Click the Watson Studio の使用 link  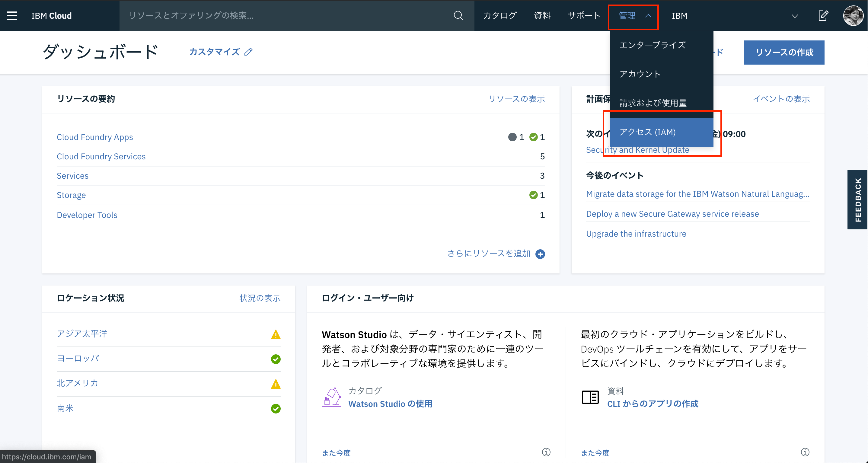(390, 404)
